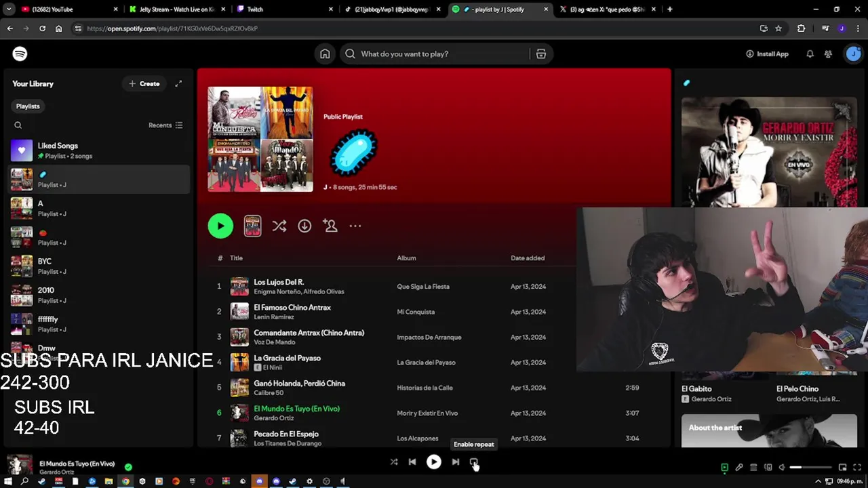Sort by Title column header
The width and height of the screenshot is (868, 488).
click(236, 258)
